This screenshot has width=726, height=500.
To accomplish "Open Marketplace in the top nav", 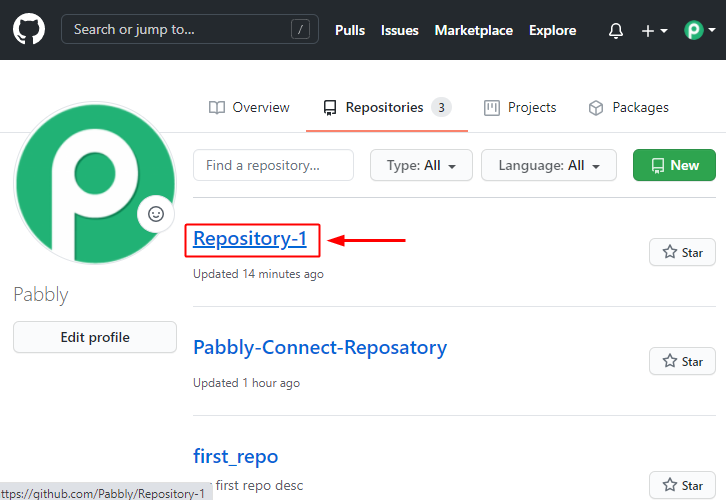I will (474, 31).
